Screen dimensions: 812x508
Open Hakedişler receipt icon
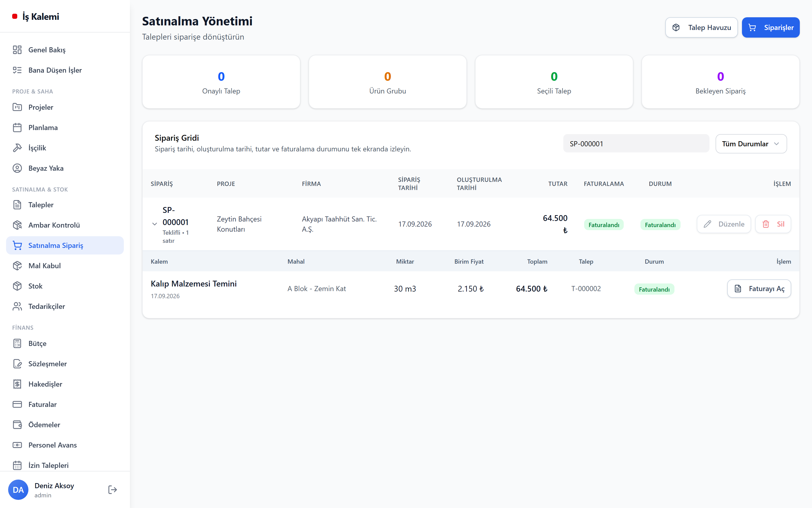17,384
